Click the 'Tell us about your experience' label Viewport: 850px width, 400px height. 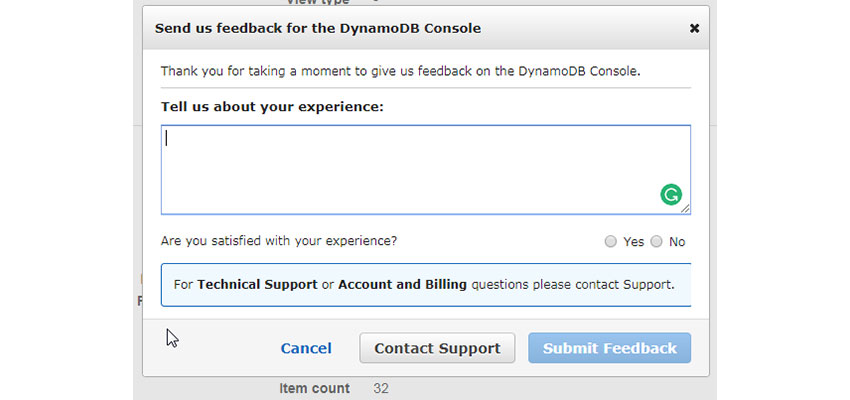point(272,107)
